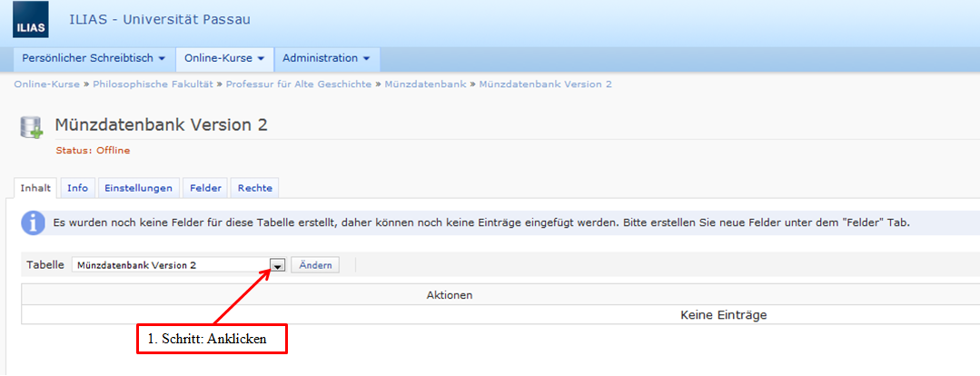
Task: Click the Münzdatenbank Version 2 breadcrumb
Action: [545, 84]
